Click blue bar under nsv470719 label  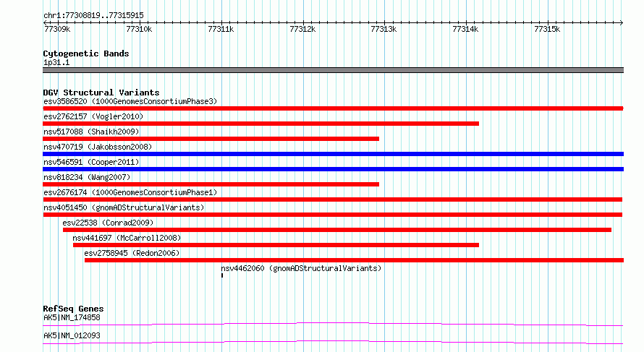tap(333, 154)
